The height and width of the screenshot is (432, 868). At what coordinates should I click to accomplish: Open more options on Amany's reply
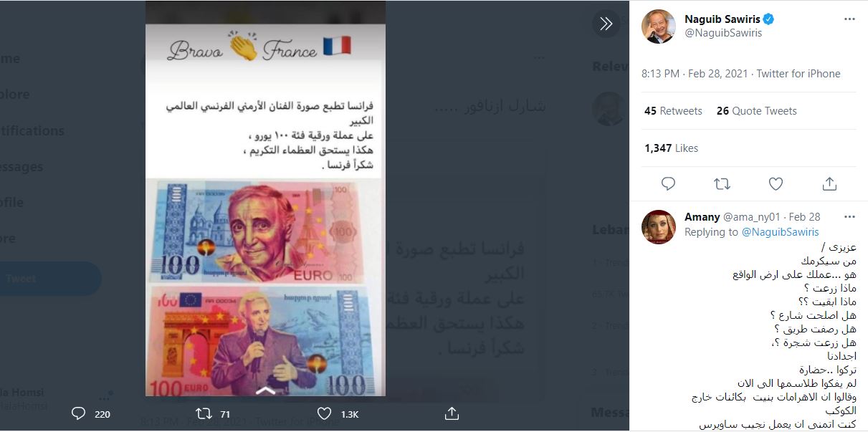tap(850, 216)
